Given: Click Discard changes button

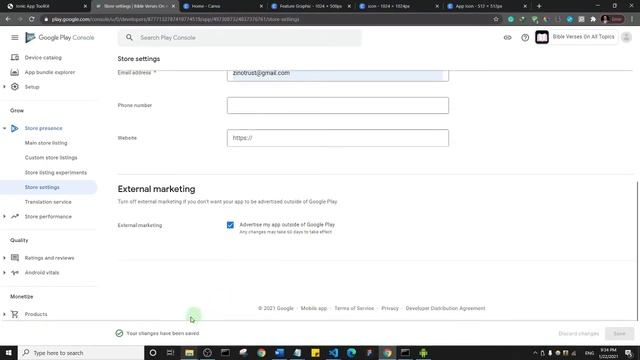Looking at the screenshot, I should point(578,333).
